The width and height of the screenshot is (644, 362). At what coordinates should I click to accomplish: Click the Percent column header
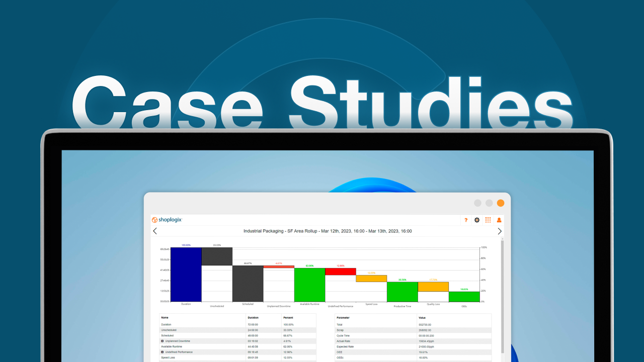288,318
